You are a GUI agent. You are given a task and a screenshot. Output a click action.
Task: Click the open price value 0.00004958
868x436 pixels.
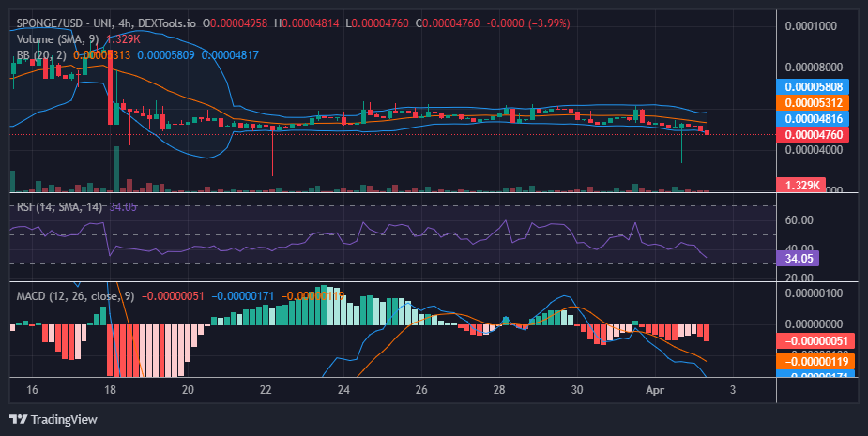[x=238, y=23]
